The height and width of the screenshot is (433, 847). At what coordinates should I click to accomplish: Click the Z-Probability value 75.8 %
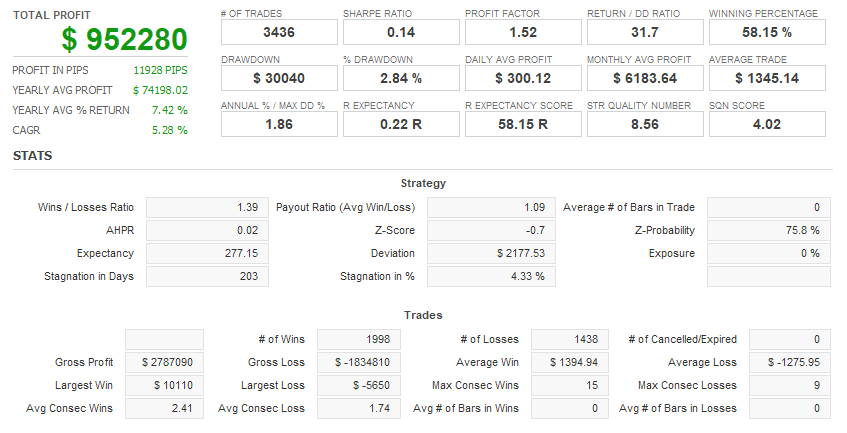(x=769, y=231)
